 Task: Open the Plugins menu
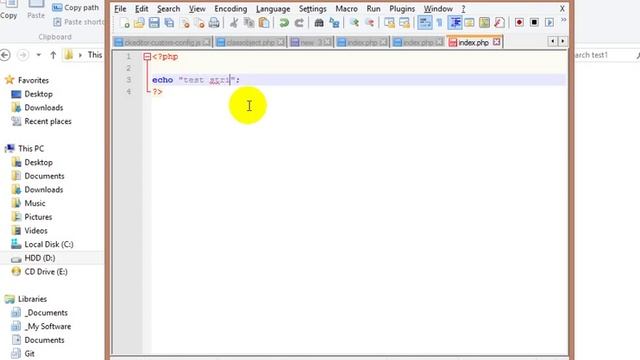click(402, 9)
